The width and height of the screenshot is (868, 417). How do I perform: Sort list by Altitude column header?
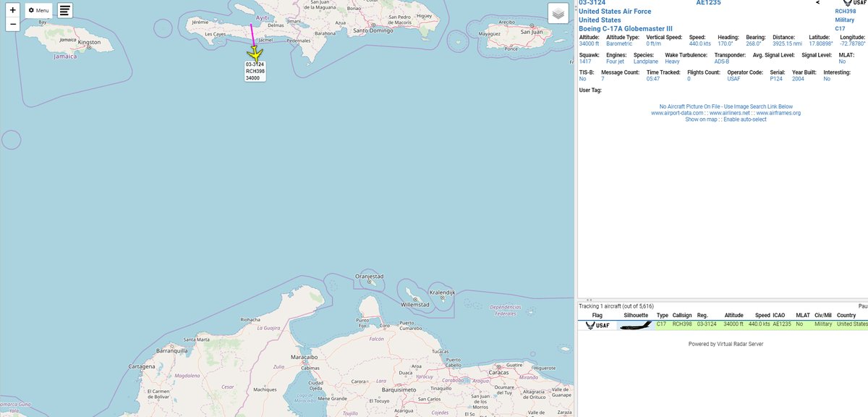(x=734, y=316)
